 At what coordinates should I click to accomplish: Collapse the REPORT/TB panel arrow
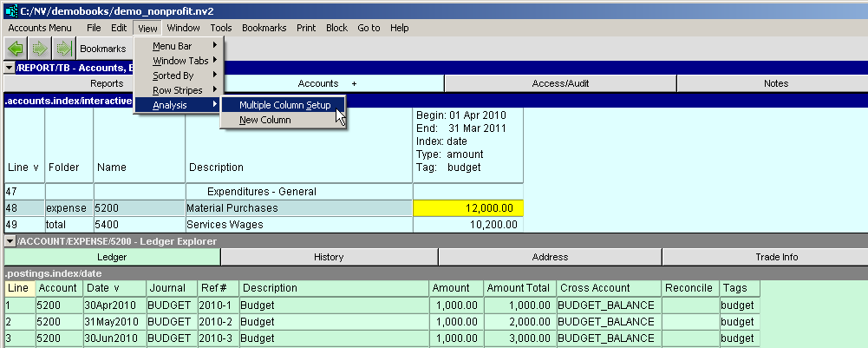pyautogui.click(x=9, y=68)
